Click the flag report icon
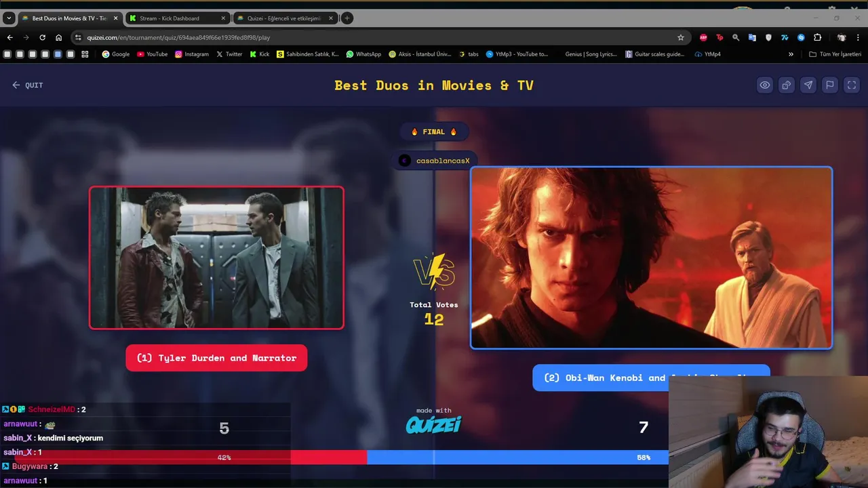Viewport: 868px width, 488px height. click(830, 85)
